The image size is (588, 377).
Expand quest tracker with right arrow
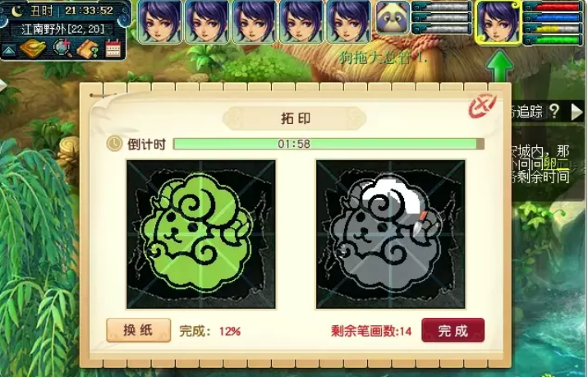click(577, 112)
